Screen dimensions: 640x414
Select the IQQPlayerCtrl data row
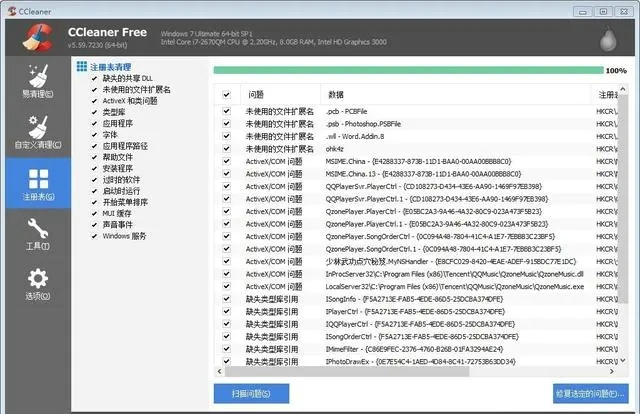click(416, 324)
